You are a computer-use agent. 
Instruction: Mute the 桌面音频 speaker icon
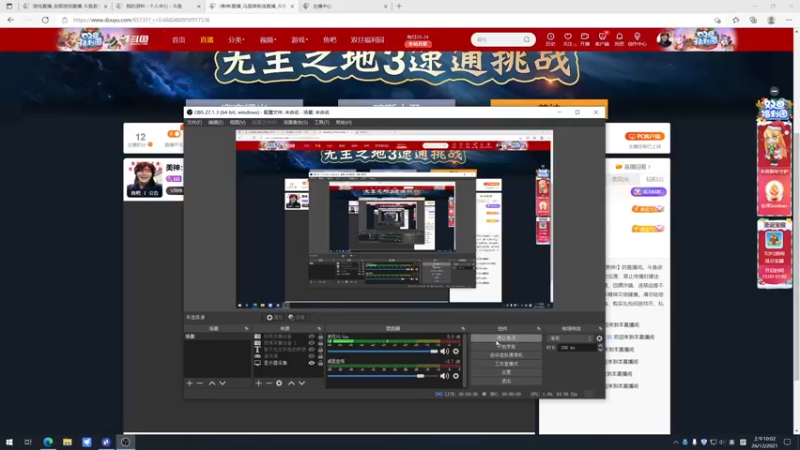(x=444, y=376)
